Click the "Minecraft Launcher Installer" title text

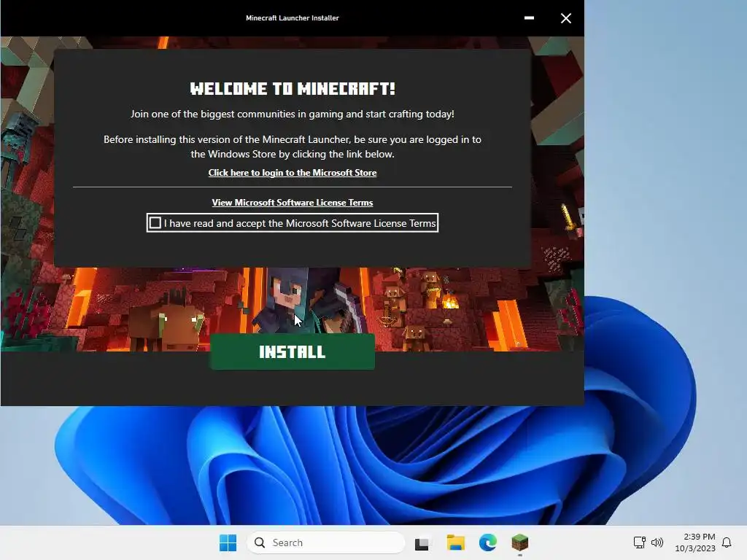coord(293,18)
